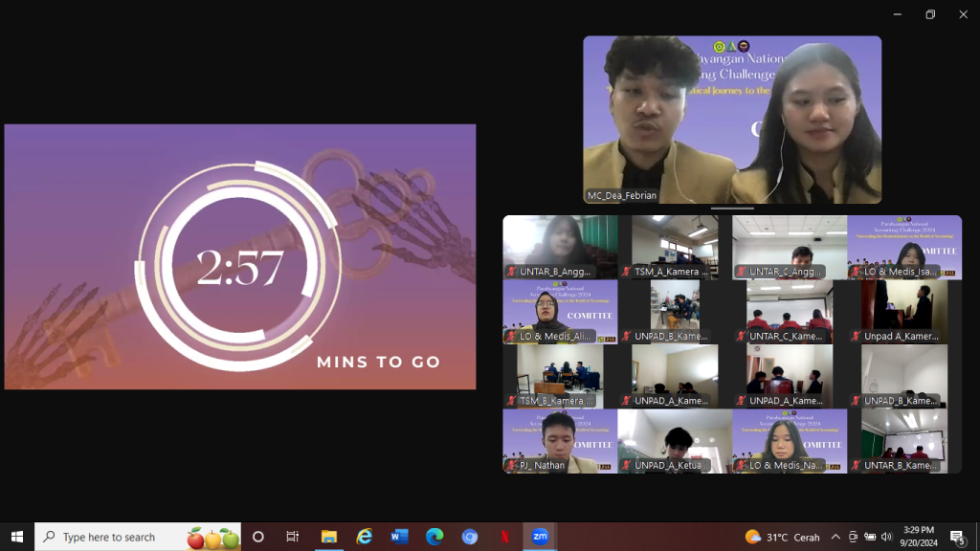
Task: Open the Zoom app in taskbar
Action: click(540, 537)
